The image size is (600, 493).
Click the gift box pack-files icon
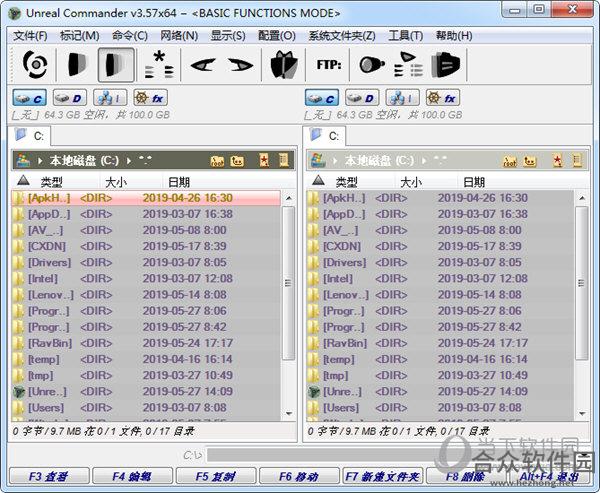tap(284, 65)
